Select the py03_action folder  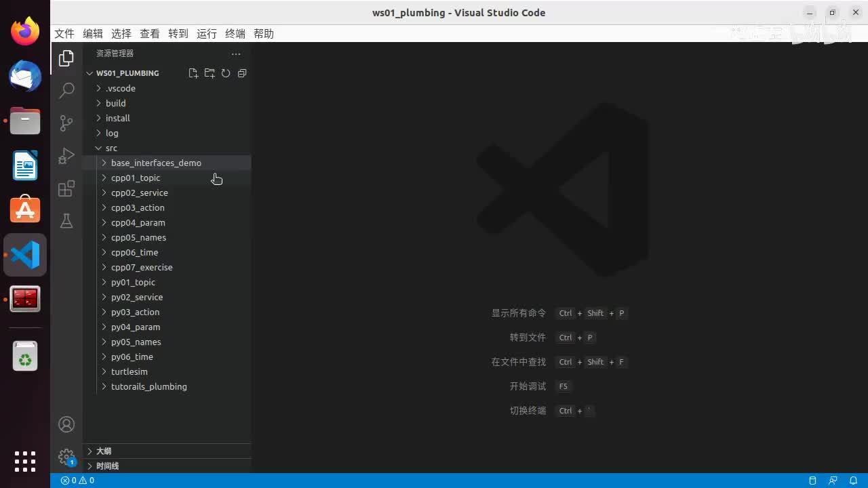tap(167, 312)
